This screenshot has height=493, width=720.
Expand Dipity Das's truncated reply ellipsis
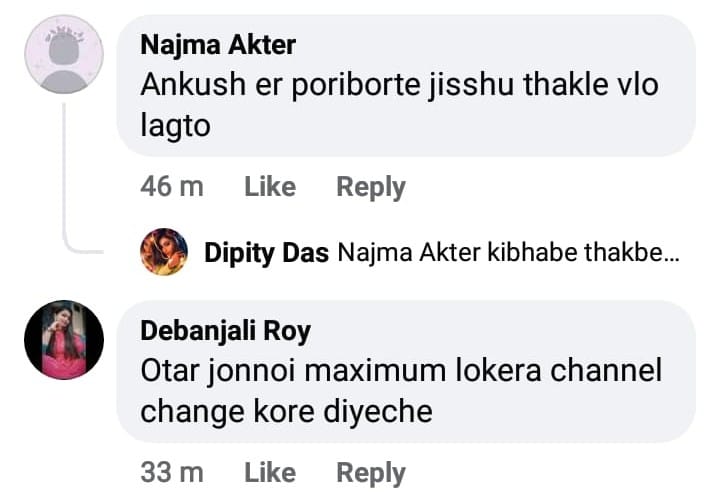672,254
